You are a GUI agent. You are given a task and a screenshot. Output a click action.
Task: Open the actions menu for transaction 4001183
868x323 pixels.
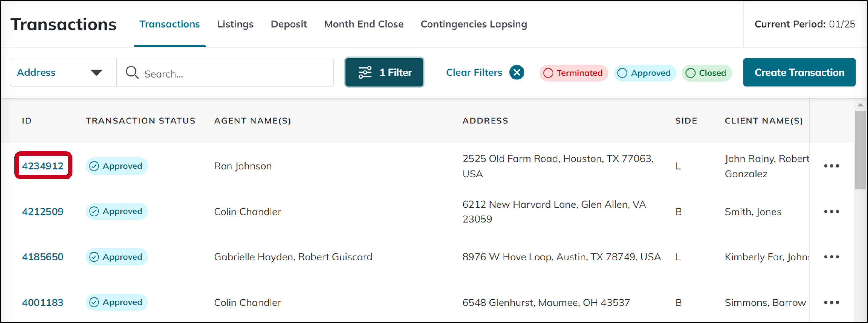pyautogui.click(x=832, y=302)
